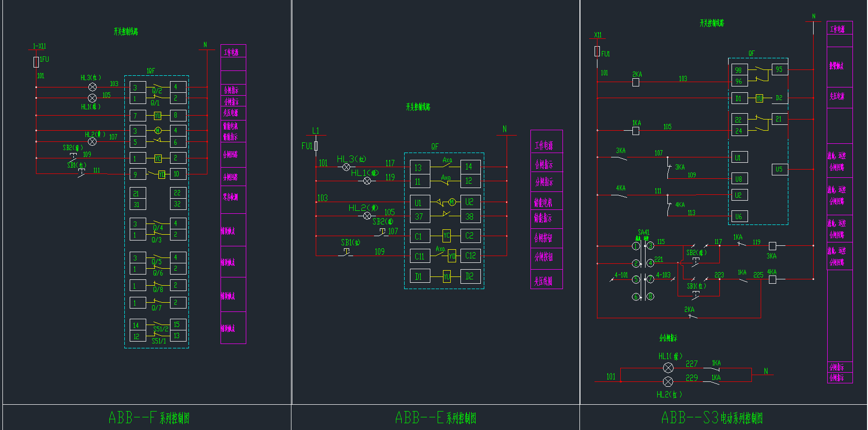The height and width of the screenshot is (430, 868).
Task: Select the SA41 selector switch label
Action: tap(644, 232)
